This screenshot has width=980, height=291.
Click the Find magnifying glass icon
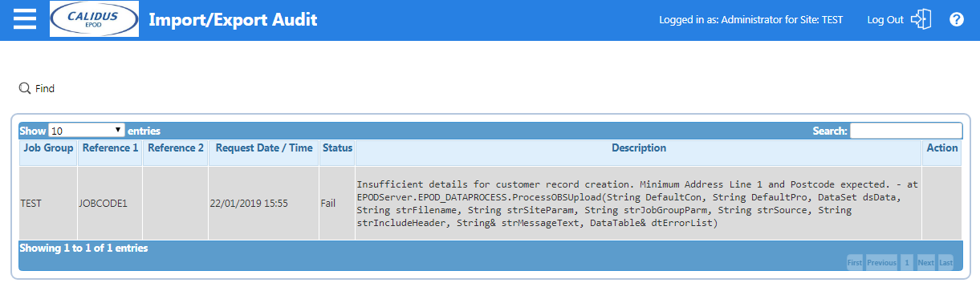pyautogui.click(x=25, y=88)
